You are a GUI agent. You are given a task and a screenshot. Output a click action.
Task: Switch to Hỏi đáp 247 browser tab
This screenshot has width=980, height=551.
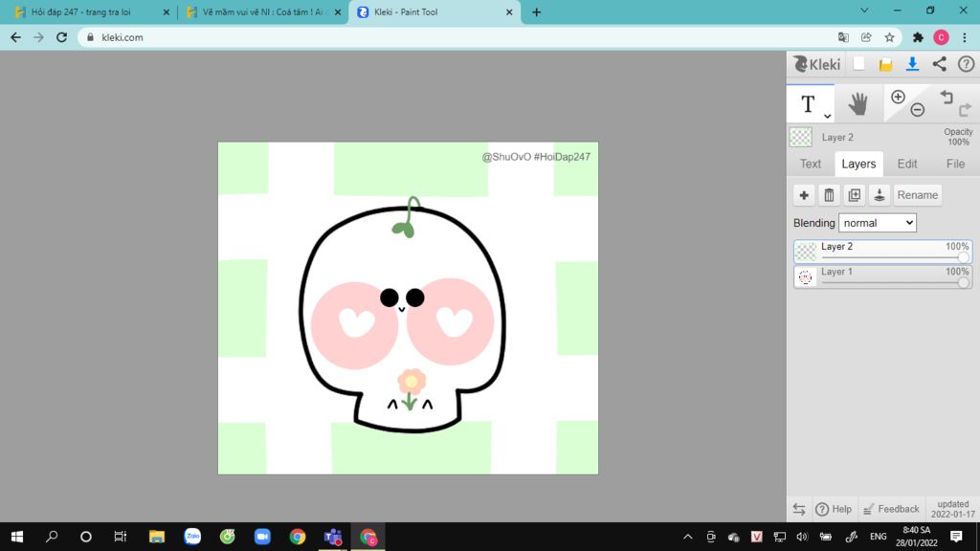pos(91,11)
